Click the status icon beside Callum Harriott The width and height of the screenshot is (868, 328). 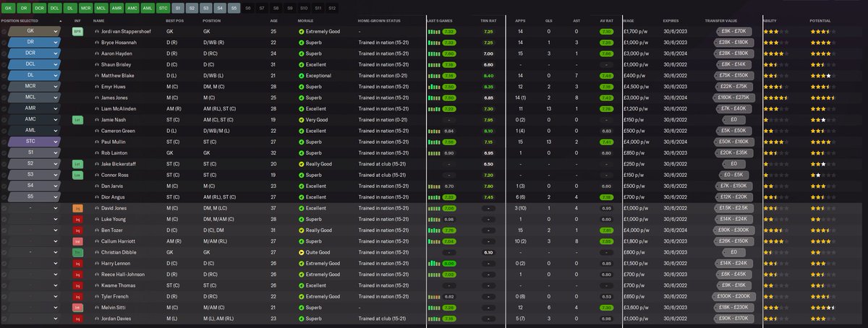(x=77, y=241)
